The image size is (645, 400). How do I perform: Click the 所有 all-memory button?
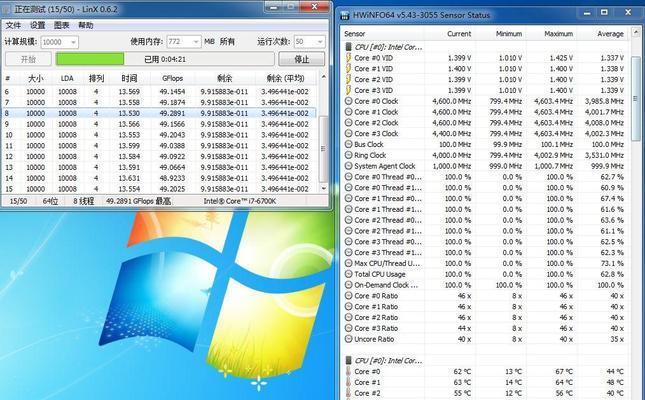point(227,42)
